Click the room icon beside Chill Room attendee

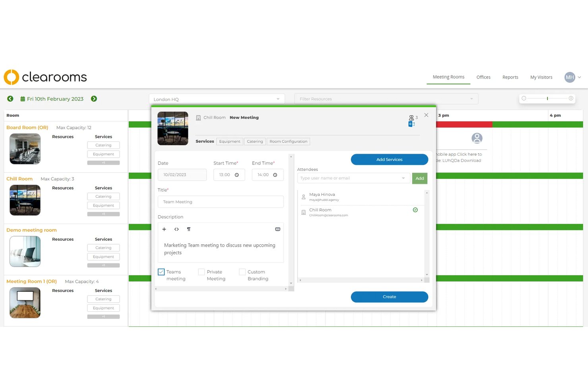click(x=304, y=212)
